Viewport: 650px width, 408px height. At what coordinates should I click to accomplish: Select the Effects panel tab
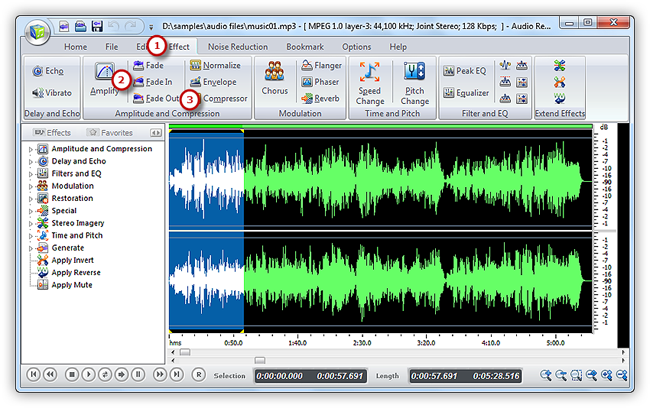point(52,133)
